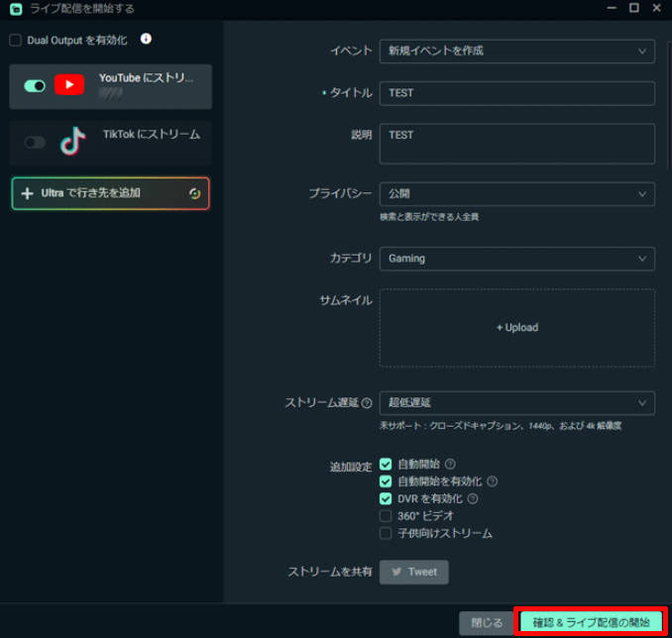This screenshot has height=638, width=672.
Task: Click 確認 & ライブ配信の開始 button
Action: pyautogui.click(x=591, y=622)
